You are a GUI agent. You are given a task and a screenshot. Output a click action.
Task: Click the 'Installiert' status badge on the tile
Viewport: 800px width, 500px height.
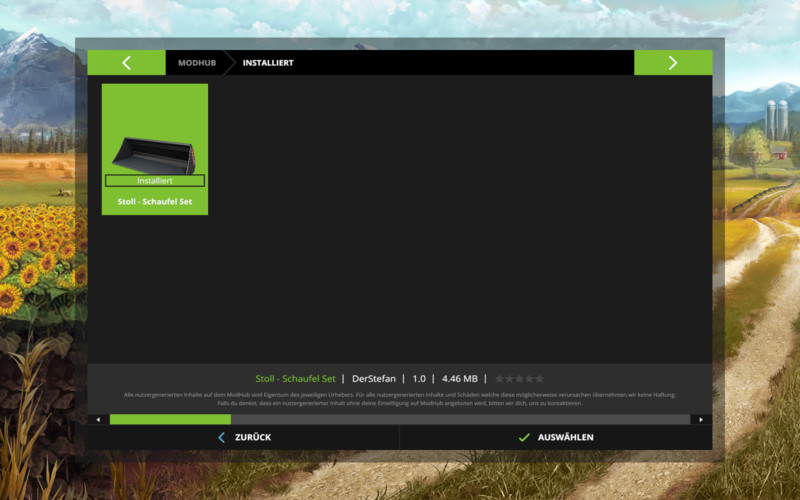tap(155, 181)
